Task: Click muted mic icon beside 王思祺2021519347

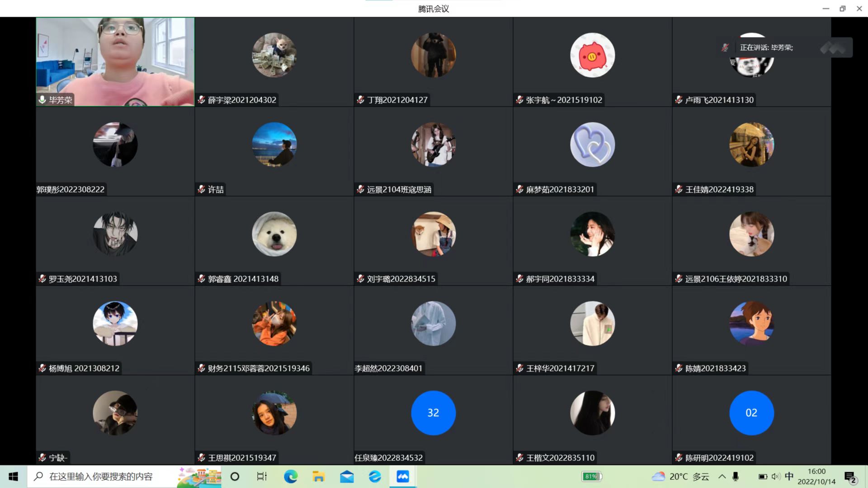Action: [202, 458]
